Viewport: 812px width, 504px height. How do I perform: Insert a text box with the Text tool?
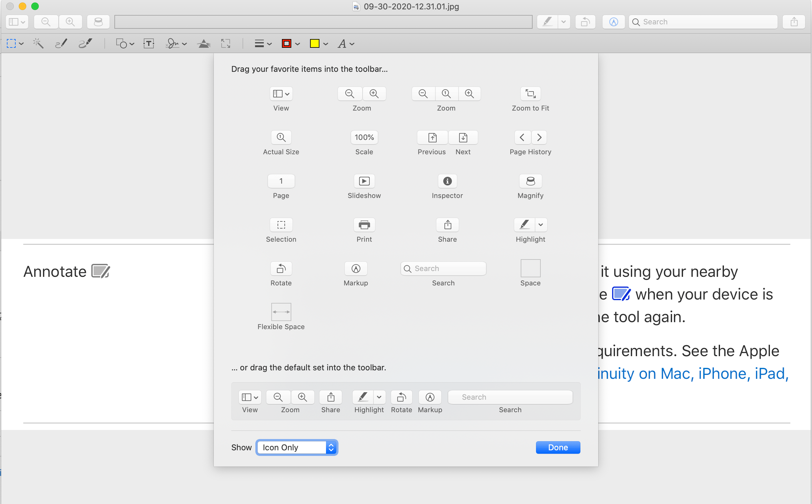(x=148, y=44)
